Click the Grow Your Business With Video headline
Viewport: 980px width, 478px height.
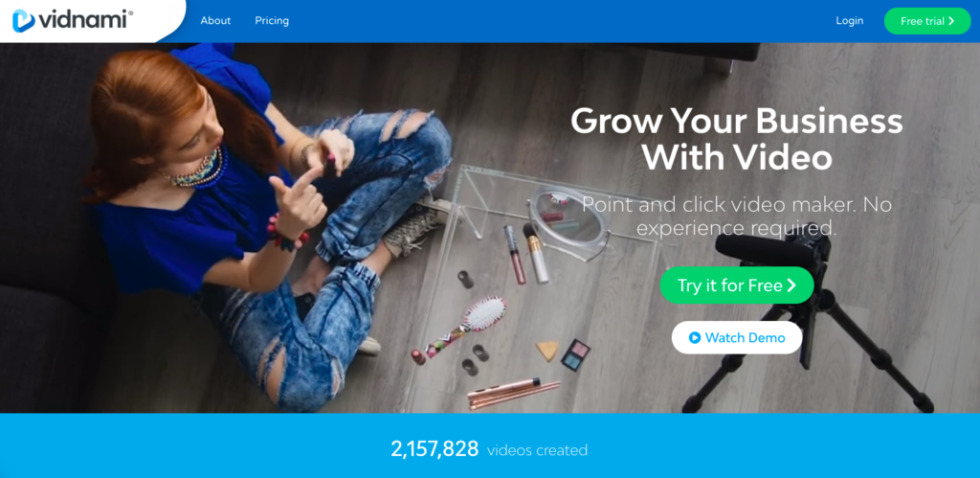(737, 140)
